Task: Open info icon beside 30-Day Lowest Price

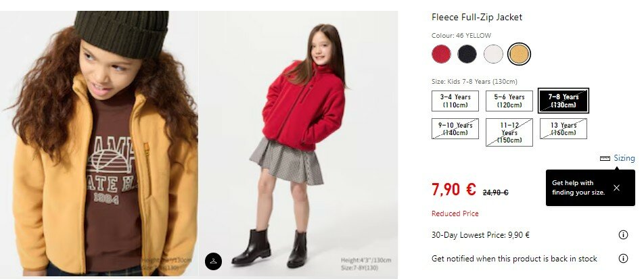Action: point(623,234)
